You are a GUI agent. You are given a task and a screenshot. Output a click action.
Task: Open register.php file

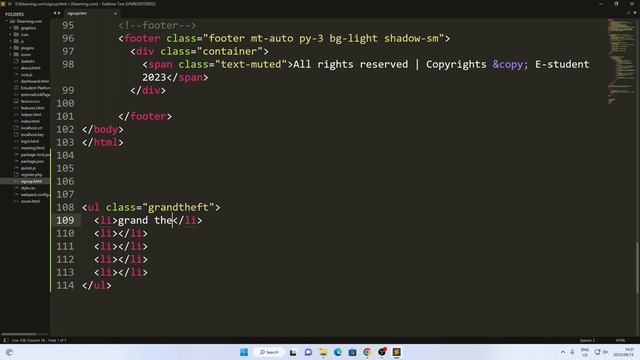(x=31, y=175)
